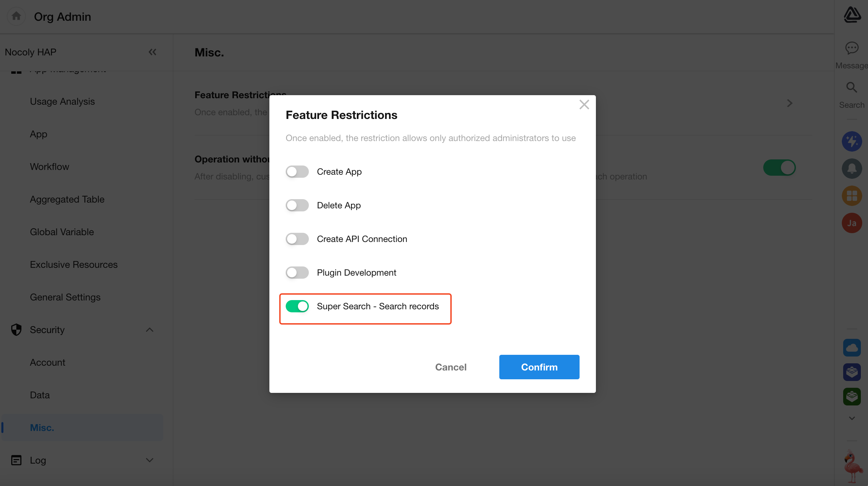Screen dimensions: 868x486
Task: Turn on Plugin Development restriction
Action: 297,273
